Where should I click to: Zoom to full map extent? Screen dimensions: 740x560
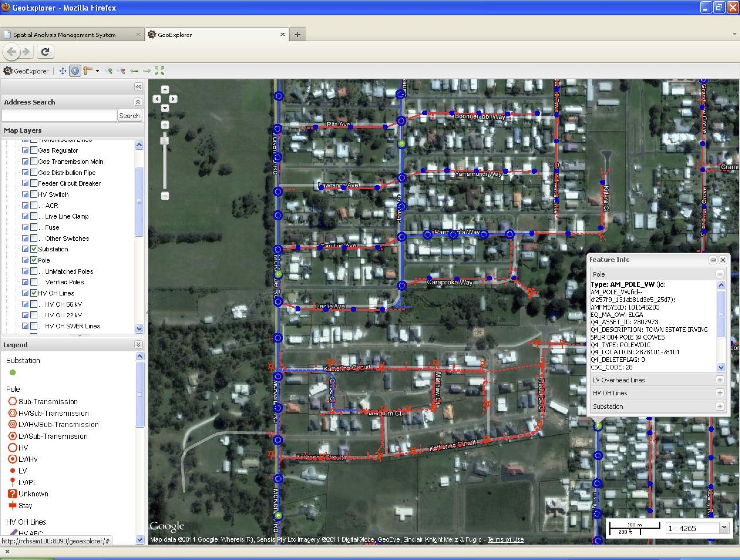(x=159, y=71)
